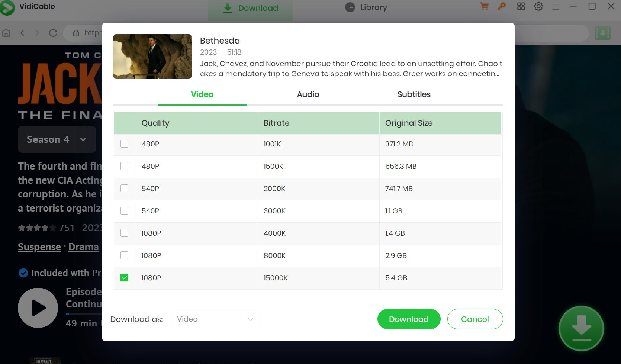The height and width of the screenshot is (364, 621).
Task: Open the Download as Video dropdown
Action: pos(216,319)
